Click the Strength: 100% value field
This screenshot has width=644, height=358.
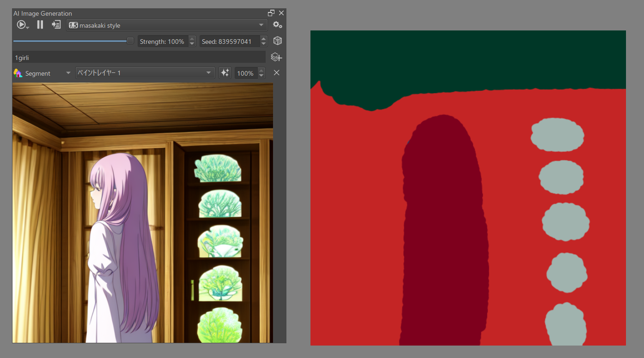(x=163, y=42)
